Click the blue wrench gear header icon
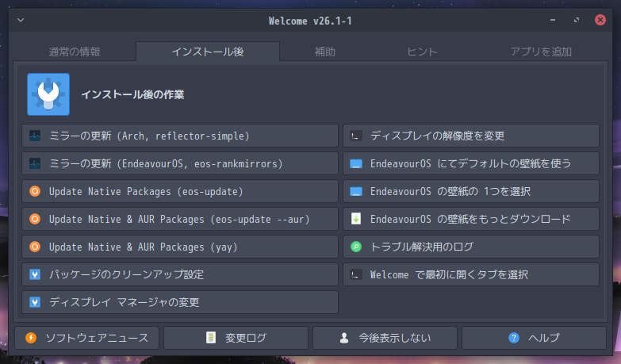The image size is (621, 364). pos(48,94)
